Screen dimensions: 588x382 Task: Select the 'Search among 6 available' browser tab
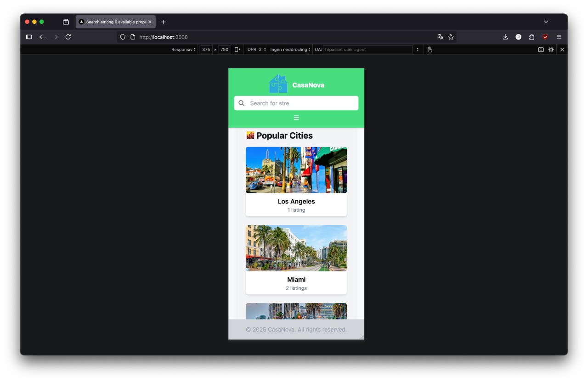pos(115,22)
